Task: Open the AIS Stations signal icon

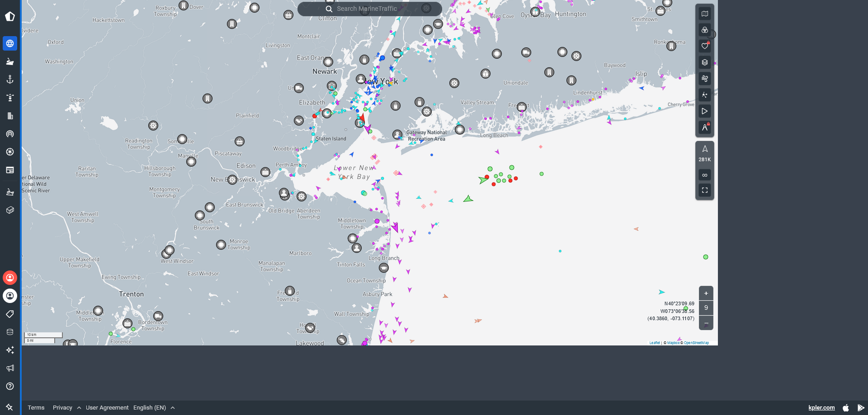Action: (x=10, y=134)
